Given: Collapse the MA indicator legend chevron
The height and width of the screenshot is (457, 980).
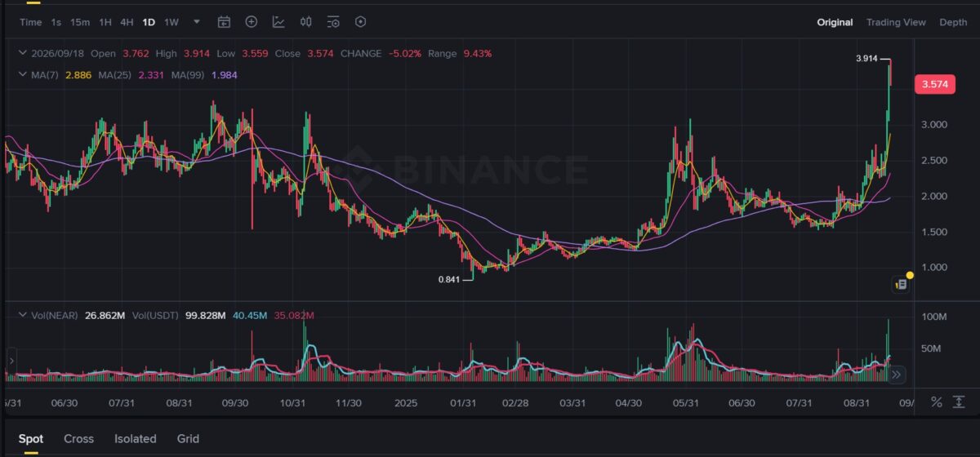Looking at the screenshot, I should pyautogui.click(x=22, y=74).
